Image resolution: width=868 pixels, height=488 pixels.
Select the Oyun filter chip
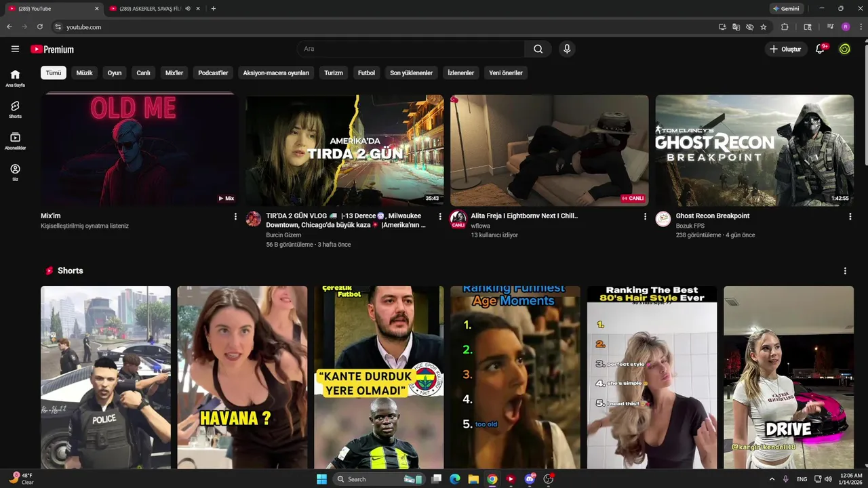(x=115, y=73)
